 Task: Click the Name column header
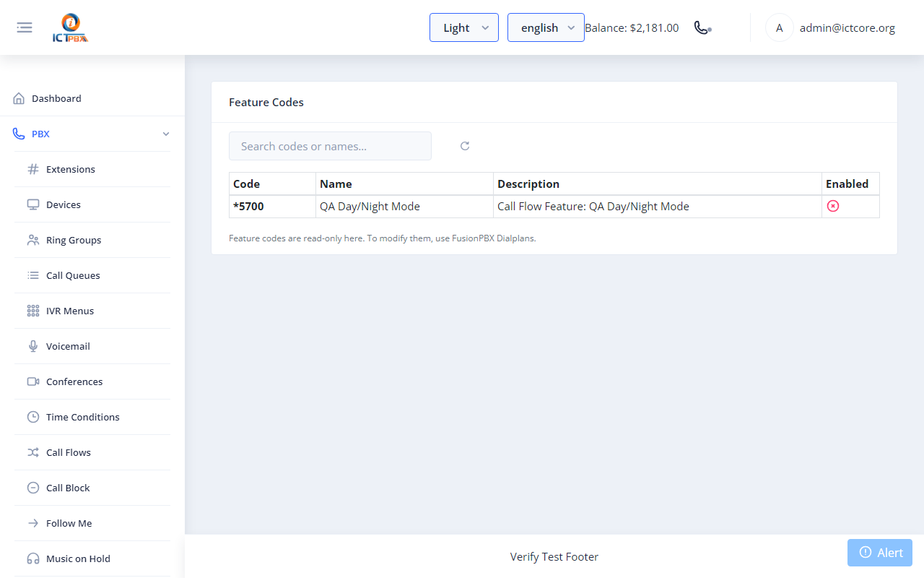pyautogui.click(x=404, y=184)
